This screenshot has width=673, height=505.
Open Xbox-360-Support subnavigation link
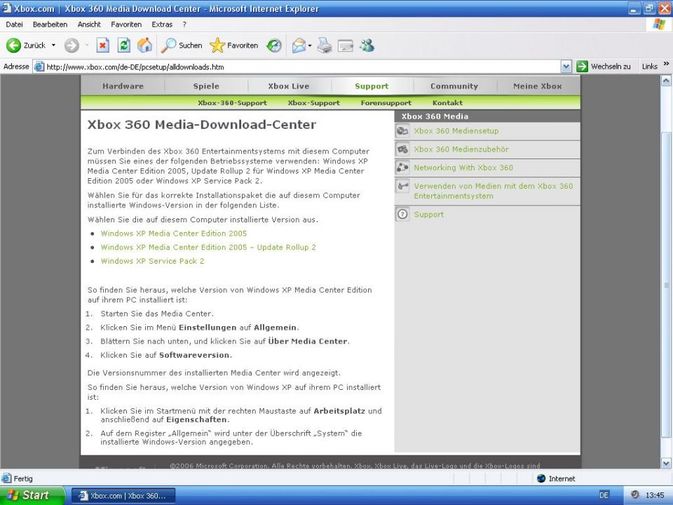click(x=232, y=103)
